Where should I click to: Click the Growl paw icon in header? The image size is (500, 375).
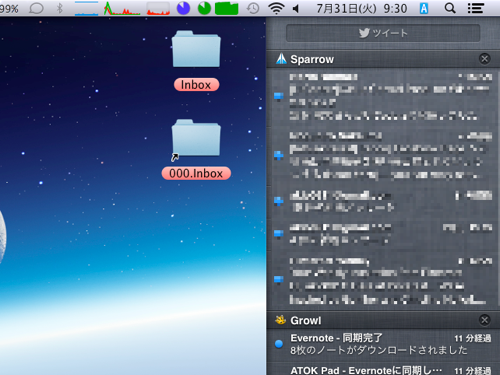[281, 320]
